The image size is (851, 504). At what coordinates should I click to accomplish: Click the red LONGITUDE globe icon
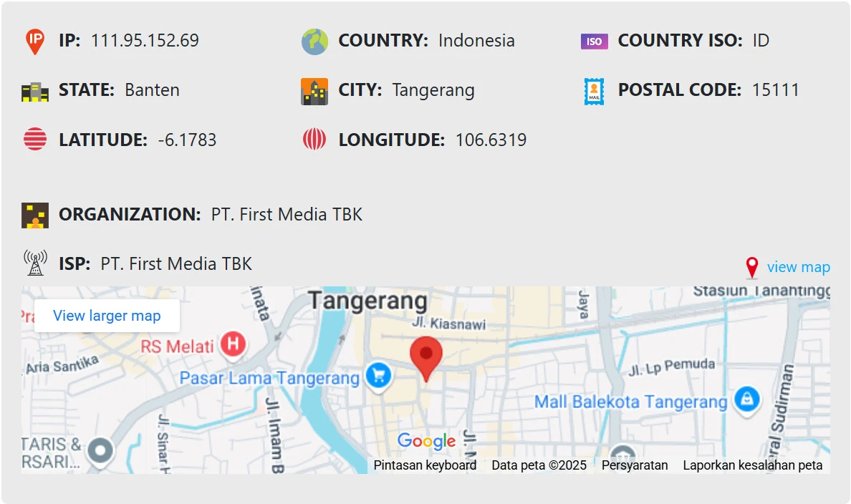pyautogui.click(x=314, y=139)
